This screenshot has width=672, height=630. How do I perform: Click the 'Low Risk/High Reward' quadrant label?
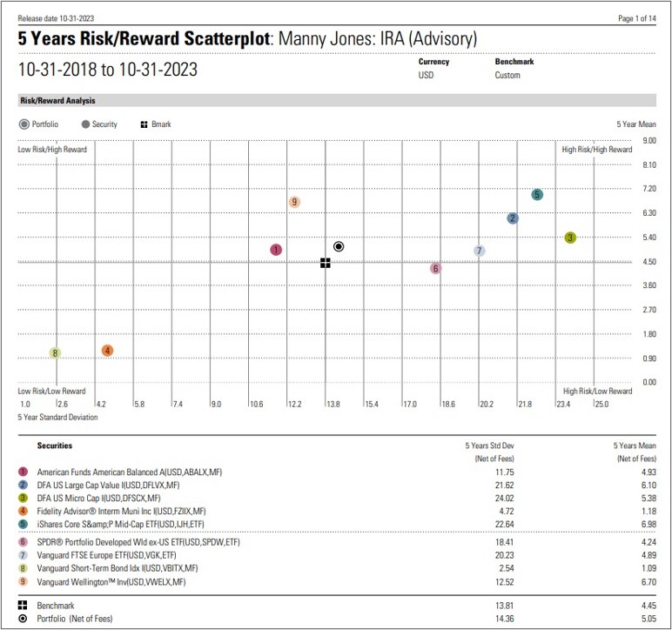(x=52, y=150)
